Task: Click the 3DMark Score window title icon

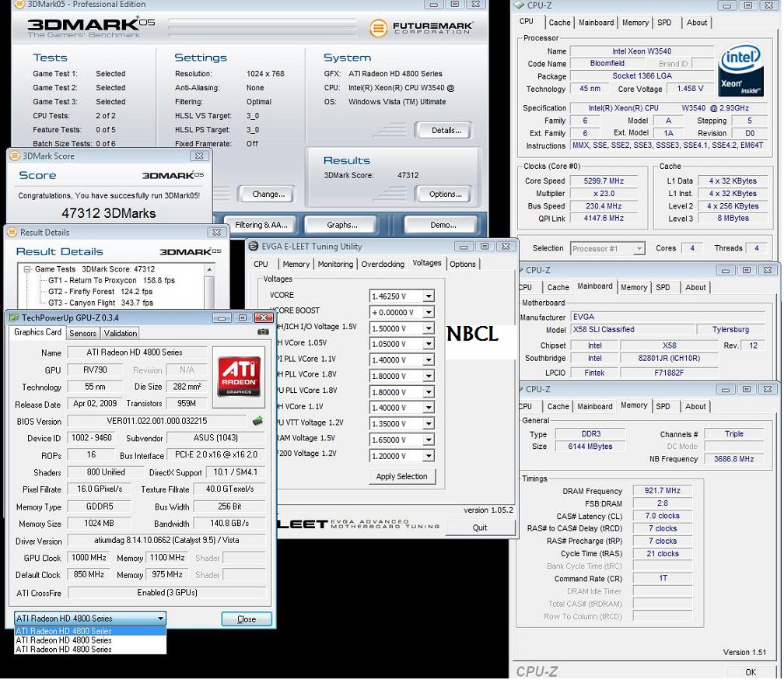Action: coord(15,156)
